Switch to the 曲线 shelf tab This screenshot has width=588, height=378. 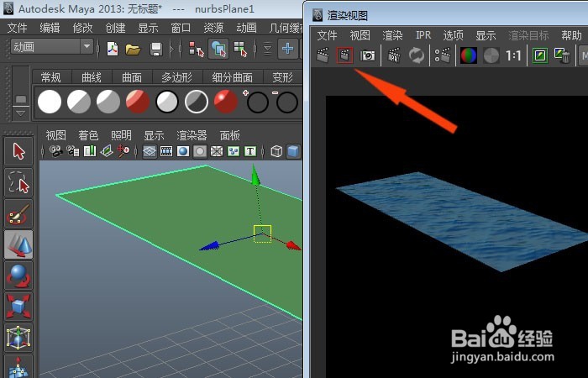92,77
